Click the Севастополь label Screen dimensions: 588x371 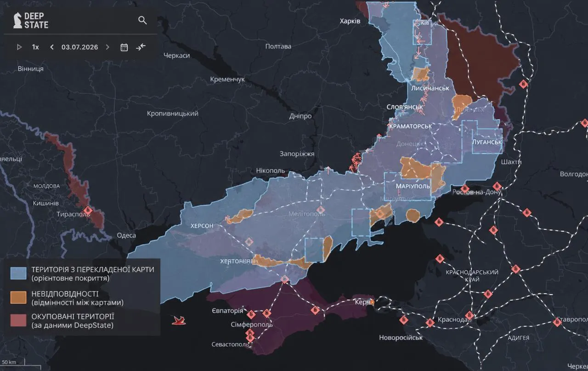(x=229, y=344)
